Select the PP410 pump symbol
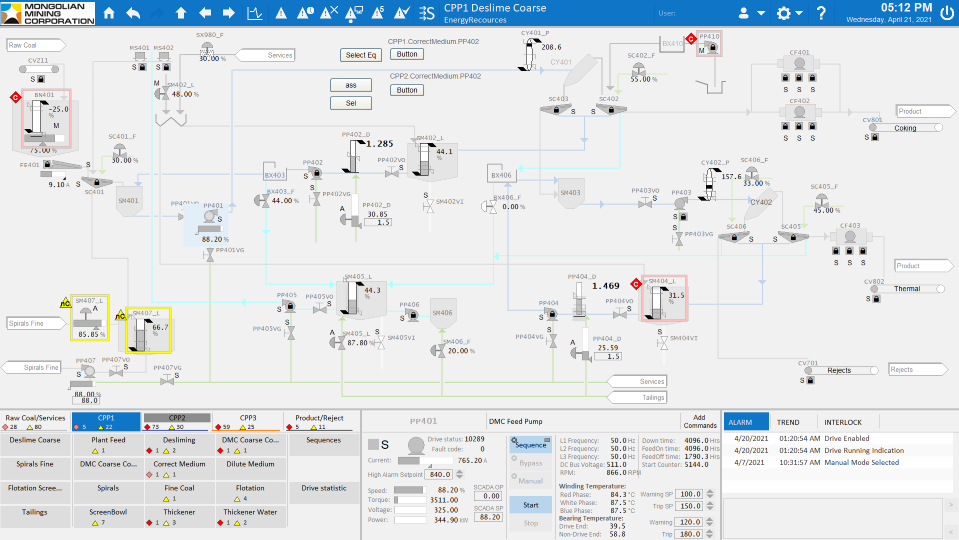 point(710,47)
